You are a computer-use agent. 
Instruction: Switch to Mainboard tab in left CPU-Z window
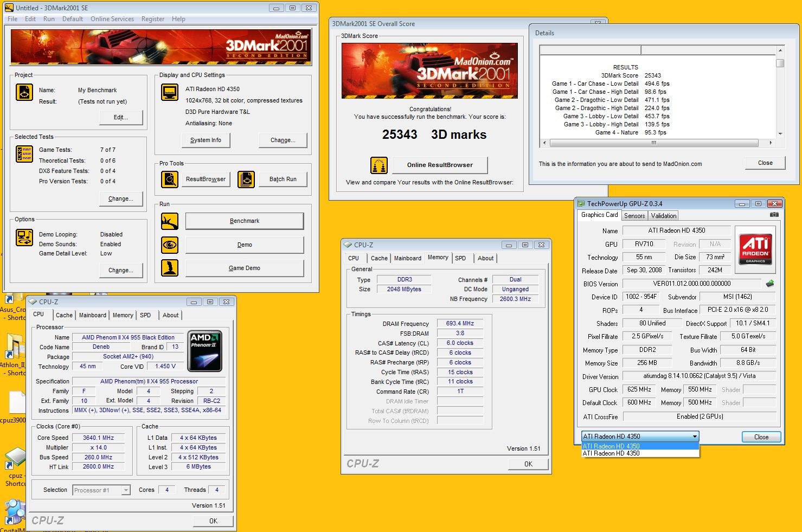point(93,315)
